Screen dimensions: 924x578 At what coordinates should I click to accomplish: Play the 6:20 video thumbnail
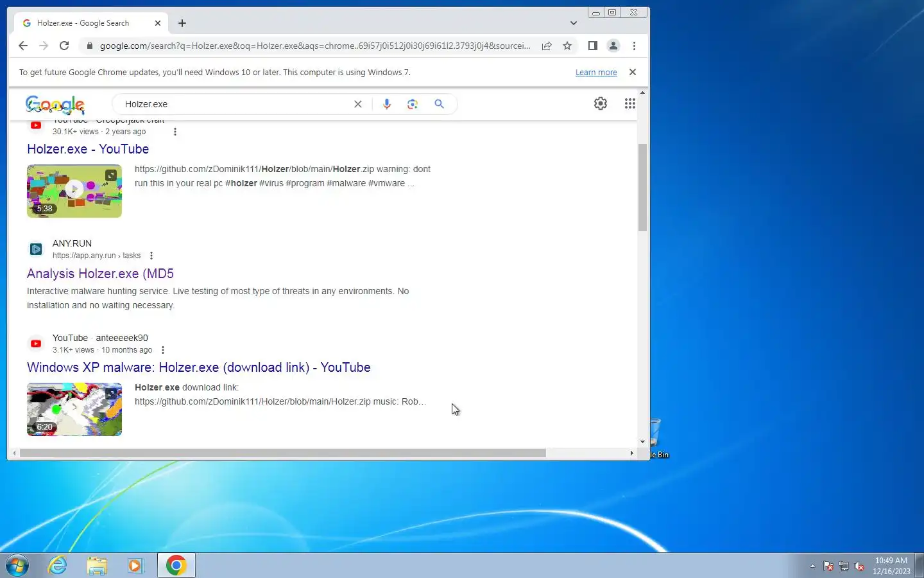tap(74, 409)
